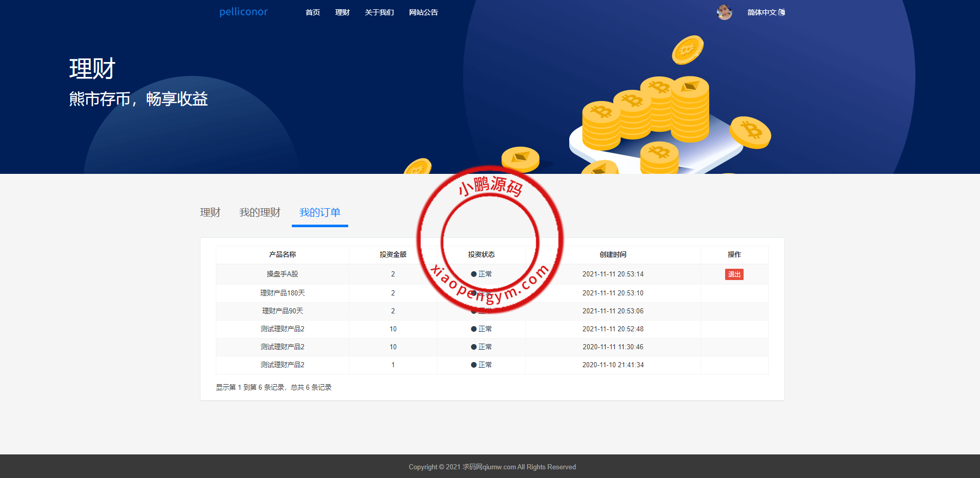The height and width of the screenshot is (478, 980).
Task: Click the timestamp 2020-11-10 21:41:34
Action: point(613,365)
